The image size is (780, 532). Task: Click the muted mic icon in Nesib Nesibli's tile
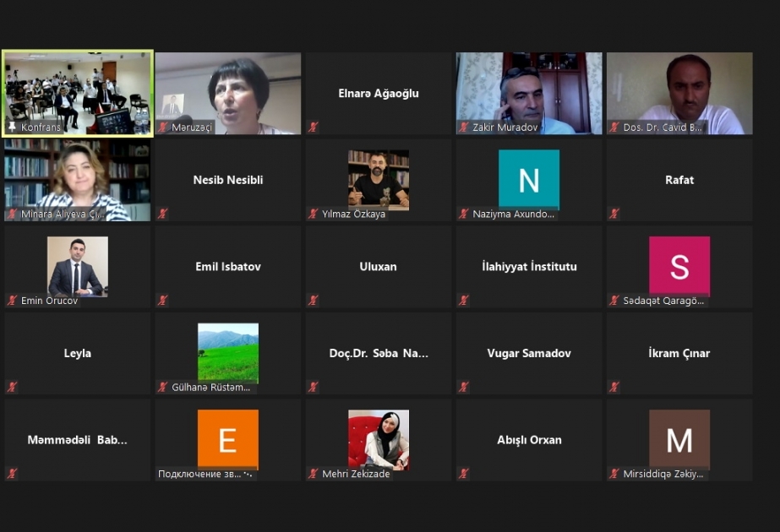coord(162,214)
